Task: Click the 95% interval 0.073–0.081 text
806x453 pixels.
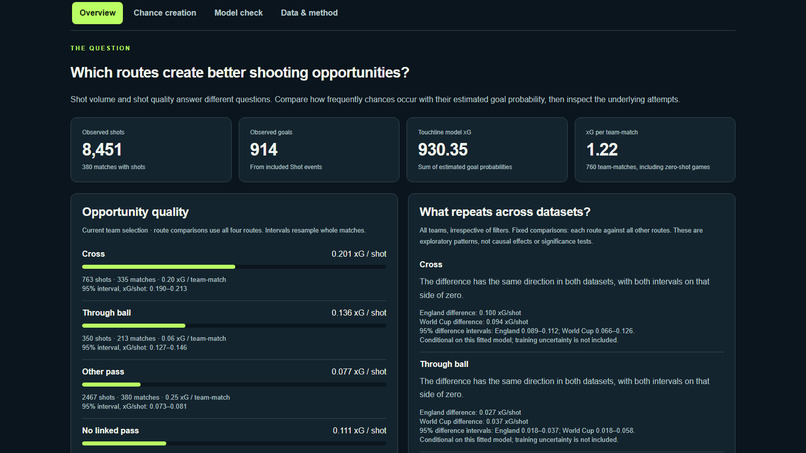Action: click(x=134, y=407)
